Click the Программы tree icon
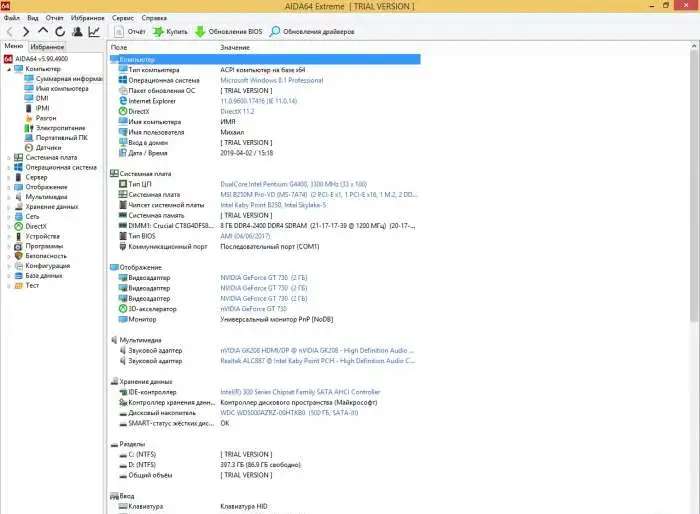 pyautogui.click(x=18, y=246)
